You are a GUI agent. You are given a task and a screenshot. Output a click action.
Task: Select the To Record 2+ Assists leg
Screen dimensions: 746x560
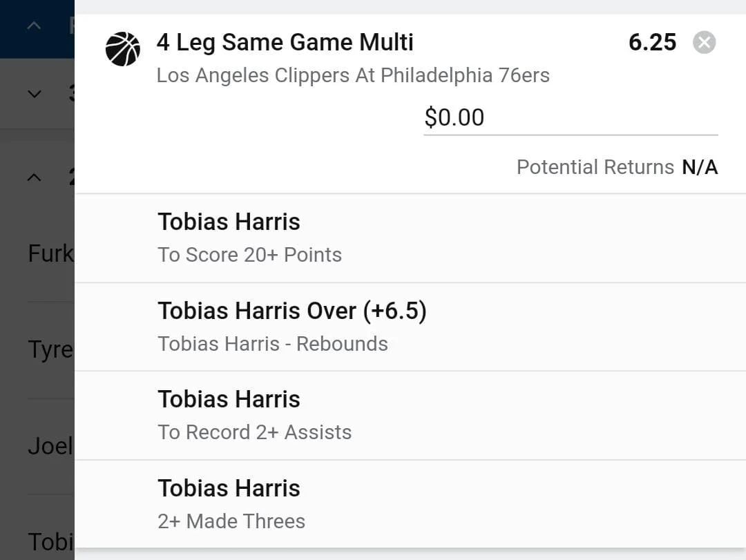click(254, 432)
